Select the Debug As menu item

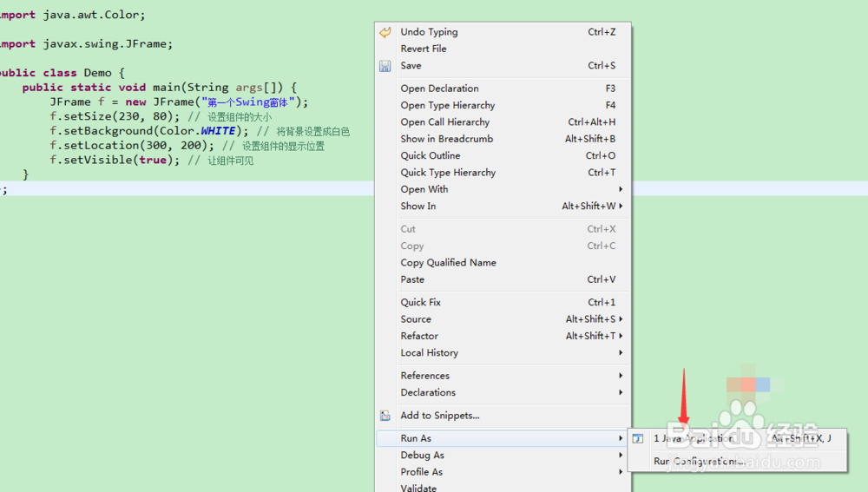503,455
